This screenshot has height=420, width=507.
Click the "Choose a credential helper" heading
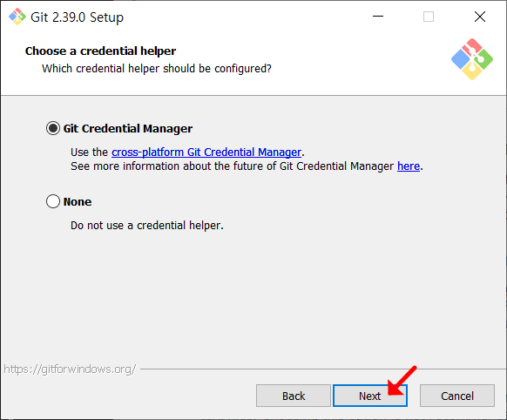(100, 51)
